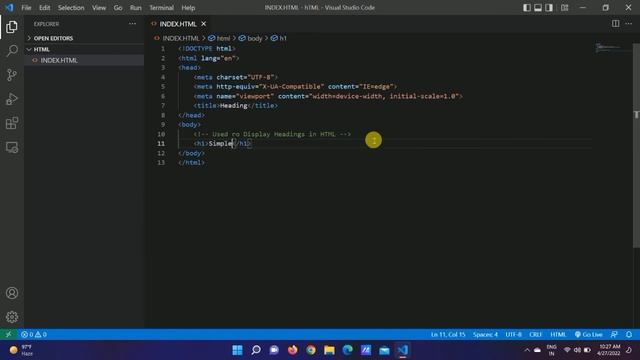Open taskbar Search
The image size is (640, 360).
click(256, 350)
